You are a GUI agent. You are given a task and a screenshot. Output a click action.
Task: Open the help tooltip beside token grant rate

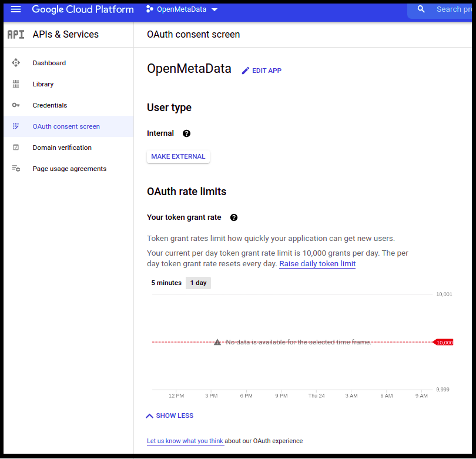233,217
